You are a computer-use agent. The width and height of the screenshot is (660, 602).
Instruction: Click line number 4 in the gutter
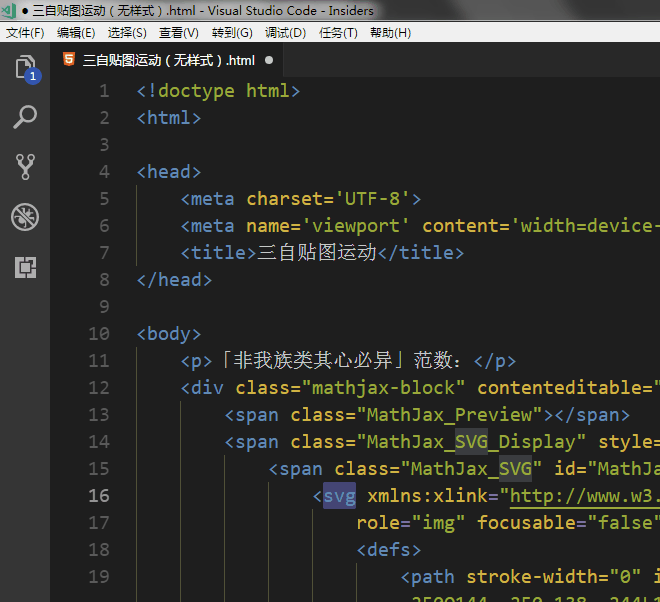pos(104,172)
